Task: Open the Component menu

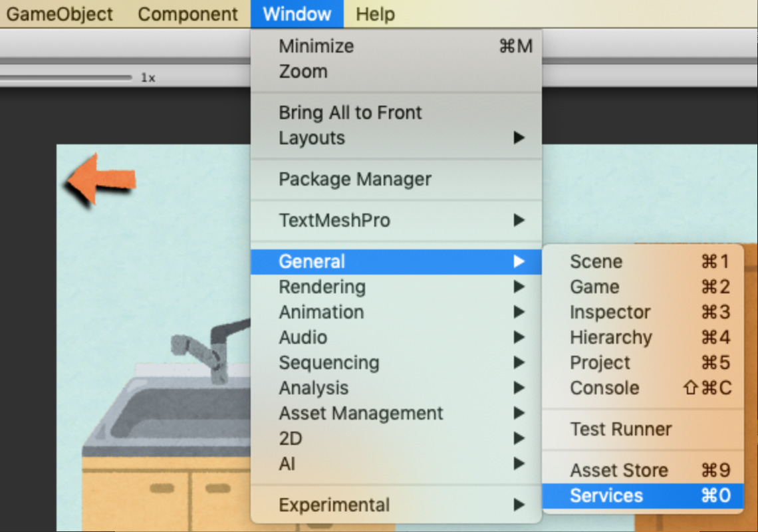Action: click(x=188, y=14)
